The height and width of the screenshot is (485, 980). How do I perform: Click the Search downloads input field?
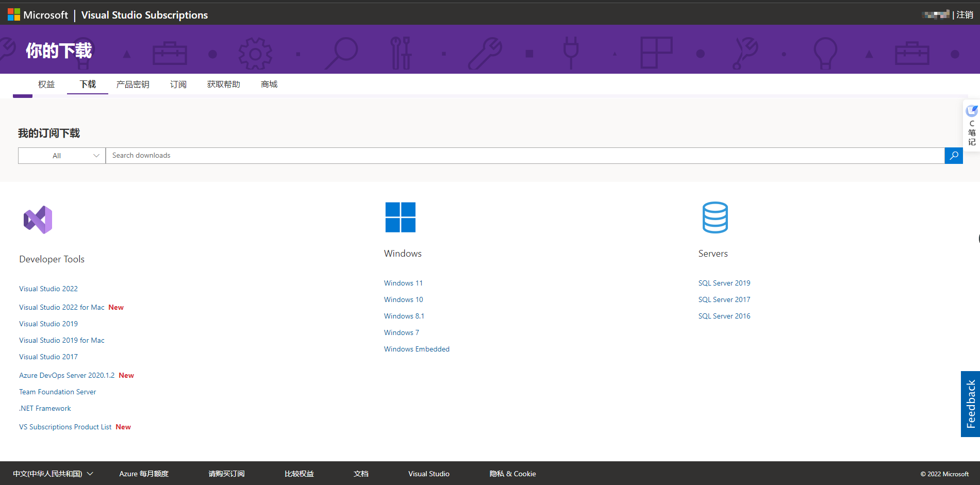pos(525,156)
